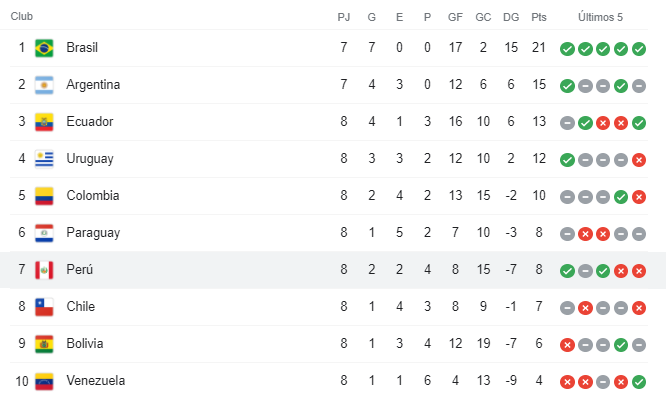The width and height of the screenshot is (666, 414).
Task: Click Brasil's most recent win result icon
Action: [x=639, y=48]
